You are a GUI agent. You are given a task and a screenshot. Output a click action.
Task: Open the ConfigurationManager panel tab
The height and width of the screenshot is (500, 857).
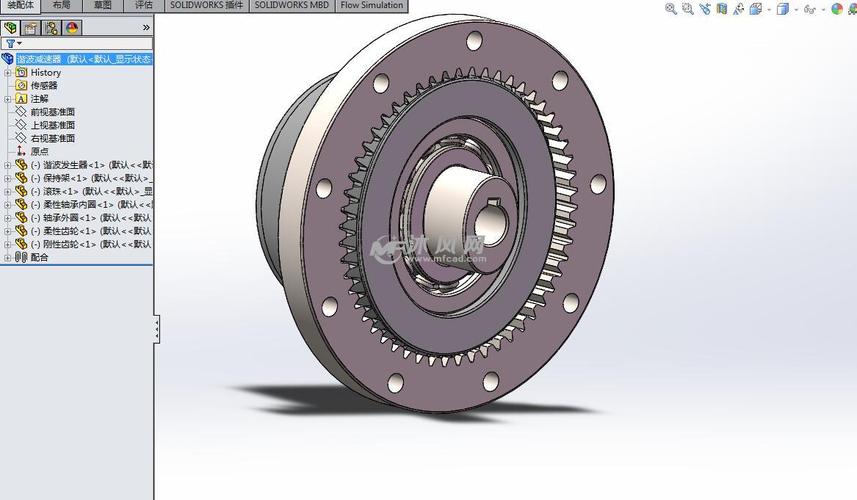[x=51, y=28]
